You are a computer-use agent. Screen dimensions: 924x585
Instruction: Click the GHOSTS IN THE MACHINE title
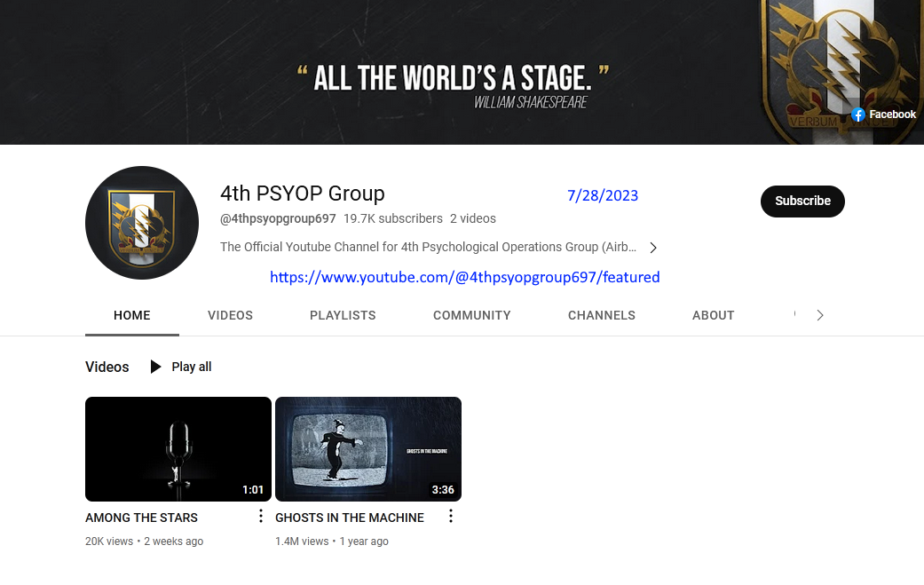click(350, 518)
